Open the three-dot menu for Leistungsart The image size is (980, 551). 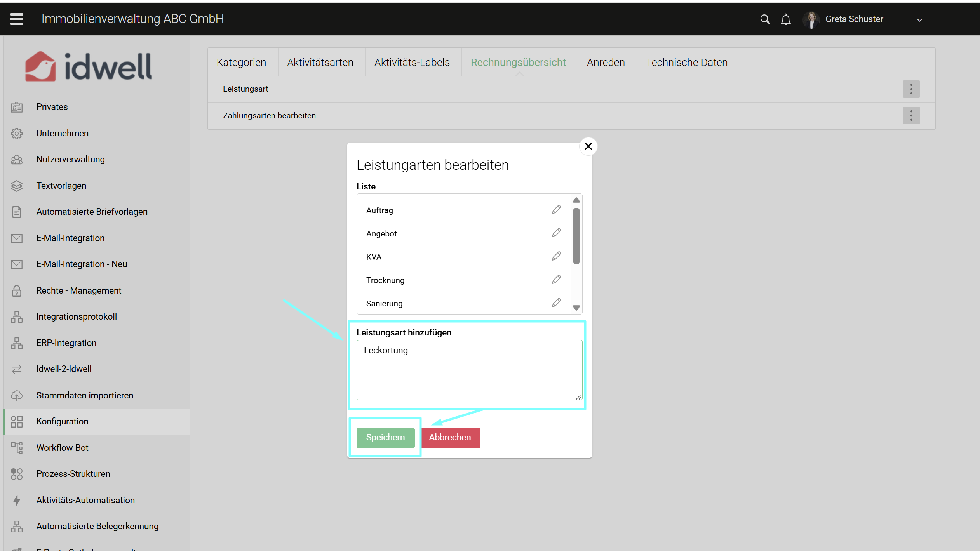click(x=911, y=89)
